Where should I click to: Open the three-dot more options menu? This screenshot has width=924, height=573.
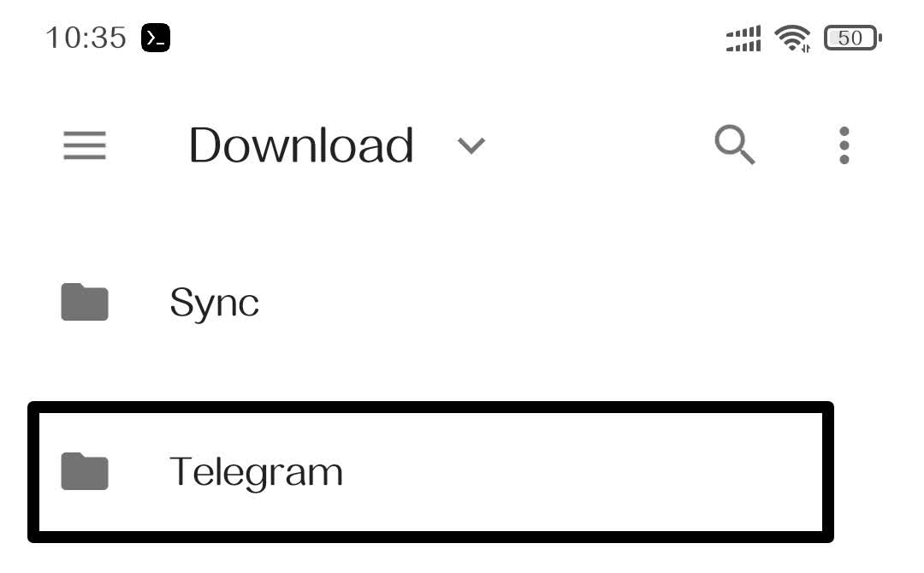point(844,145)
